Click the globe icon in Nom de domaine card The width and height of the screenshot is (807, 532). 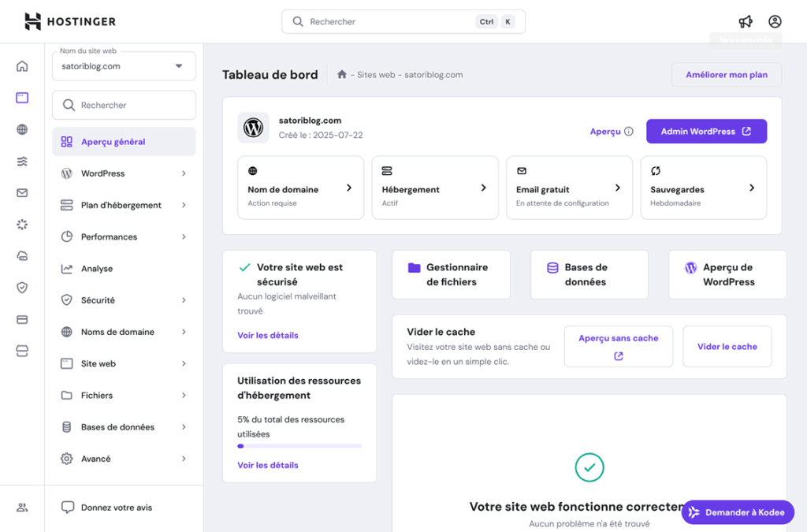click(x=253, y=171)
